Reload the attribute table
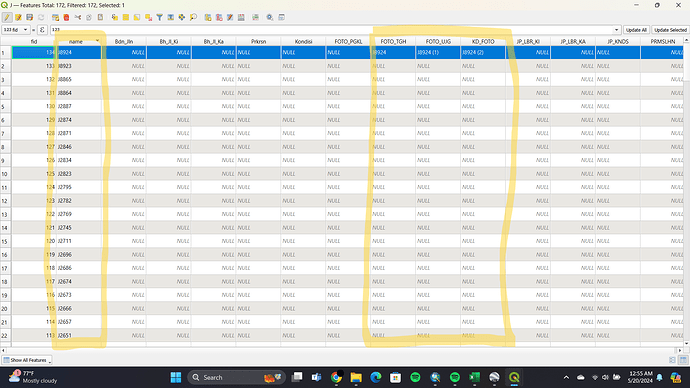This screenshot has width=690, height=388. (x=41, y=18)
